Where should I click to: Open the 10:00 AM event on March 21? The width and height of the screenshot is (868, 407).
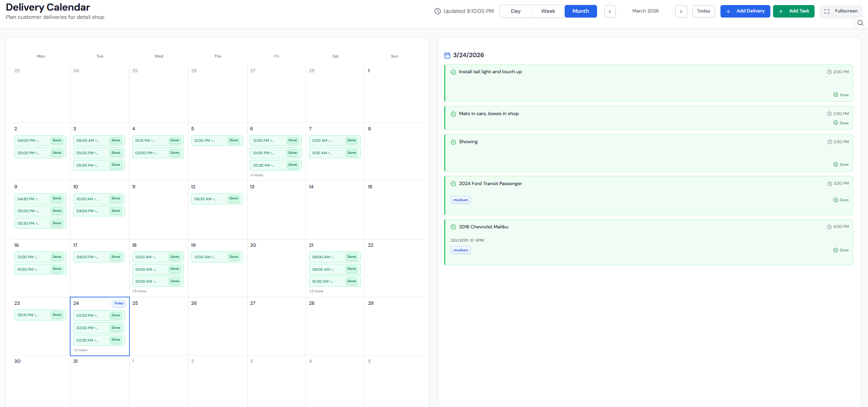coord(335,281)
